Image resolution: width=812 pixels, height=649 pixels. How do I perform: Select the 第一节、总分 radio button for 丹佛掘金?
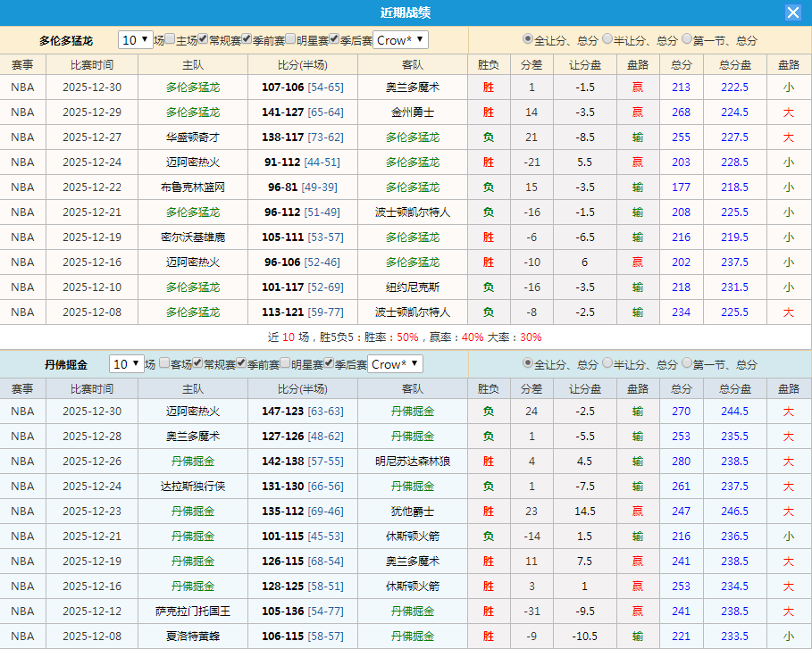[x=684, y=363]
